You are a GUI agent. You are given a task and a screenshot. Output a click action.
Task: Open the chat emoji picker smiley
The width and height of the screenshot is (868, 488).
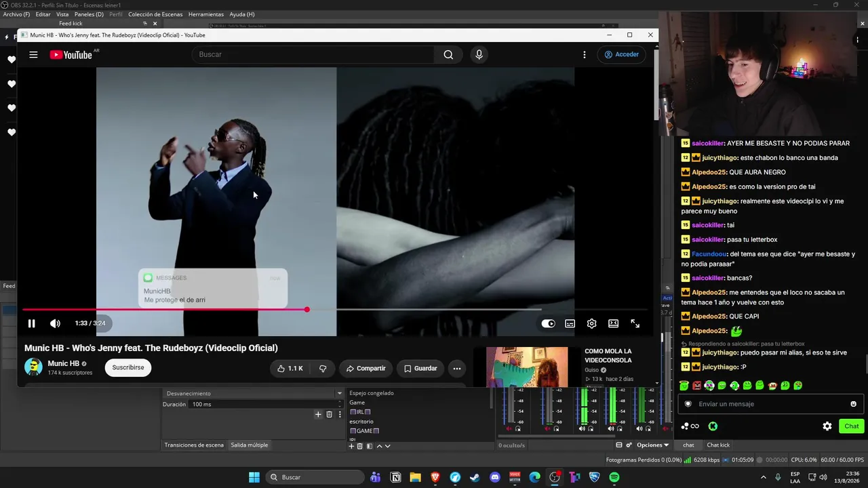(853, 404)
